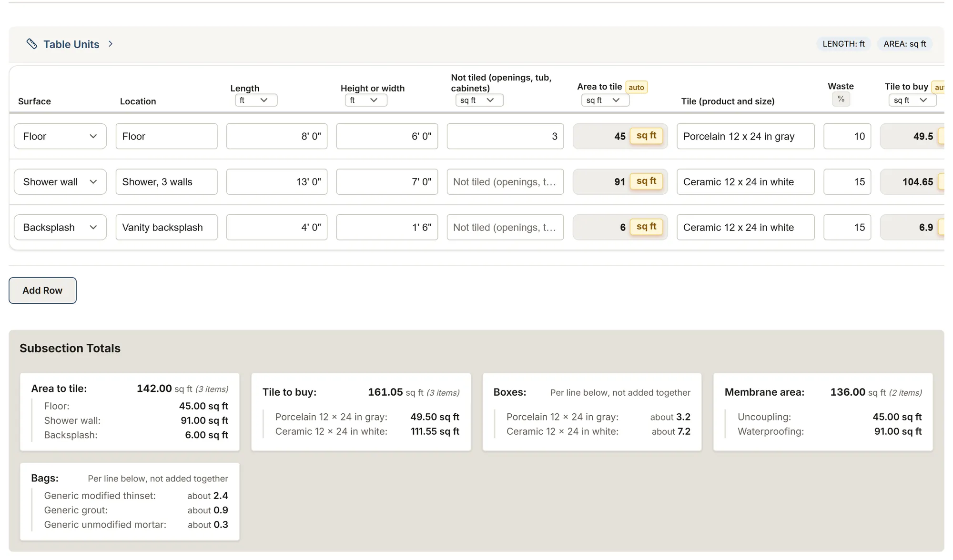The width and height of the screenshot is (953, 560).
Task: Click the 13' 0" length field
Action: point(277,182)
